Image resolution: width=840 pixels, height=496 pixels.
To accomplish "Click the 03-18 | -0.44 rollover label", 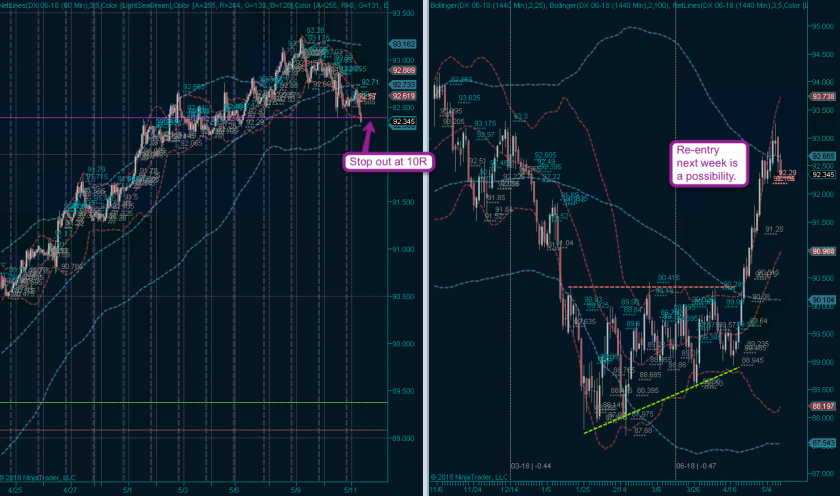I will 531,465.
